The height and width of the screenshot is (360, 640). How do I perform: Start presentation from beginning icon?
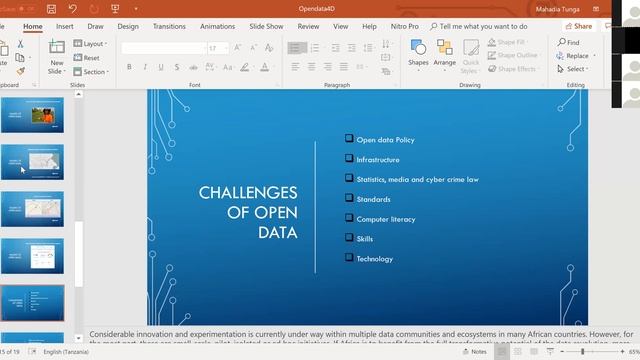pyautogui.click(x=115, y=9)
